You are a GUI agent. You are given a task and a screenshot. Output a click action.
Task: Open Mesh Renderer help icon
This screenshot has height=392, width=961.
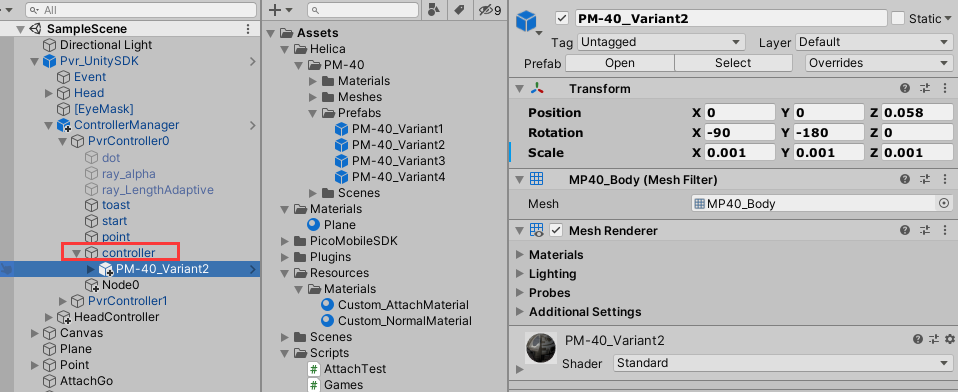[905, 230]
